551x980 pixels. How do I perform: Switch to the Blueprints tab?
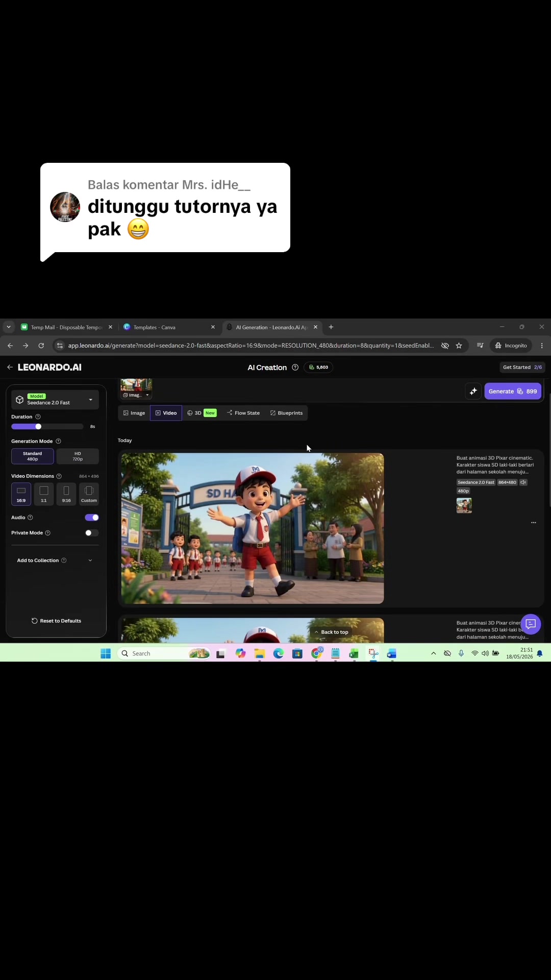coord(286,413)
